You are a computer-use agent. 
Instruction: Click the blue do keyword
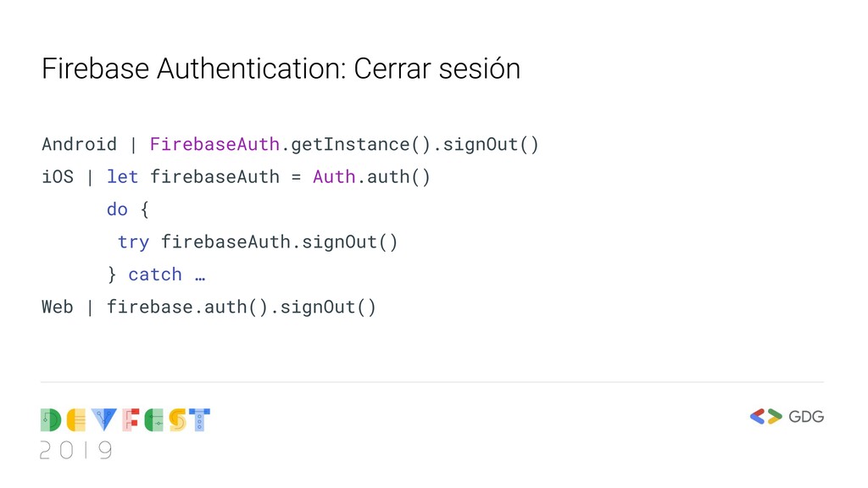[x=117, y=209]
